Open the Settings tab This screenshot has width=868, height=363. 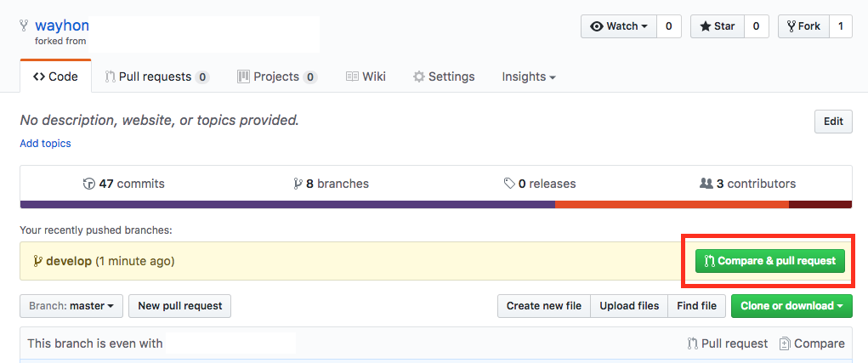444,77
